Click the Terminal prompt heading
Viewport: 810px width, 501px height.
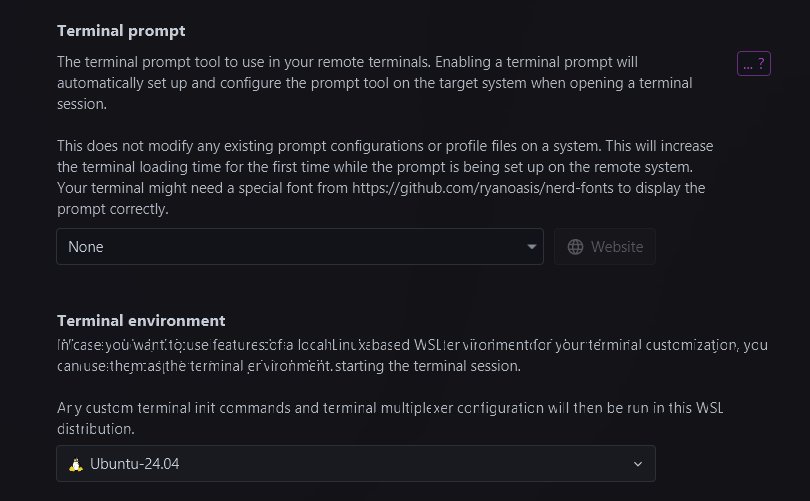[121, 31]
